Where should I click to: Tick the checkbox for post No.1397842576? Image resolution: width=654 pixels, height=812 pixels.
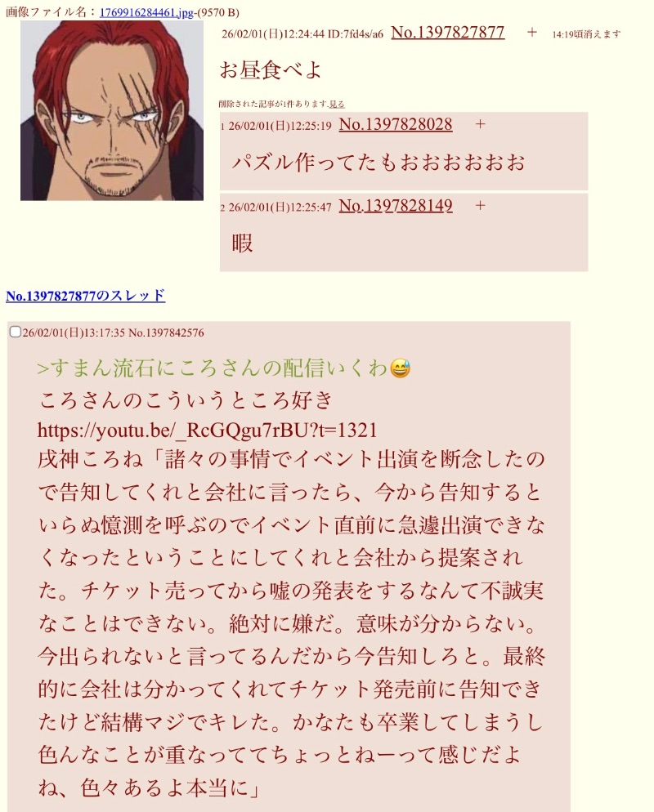pyautogui.click(x=15, y=332)
